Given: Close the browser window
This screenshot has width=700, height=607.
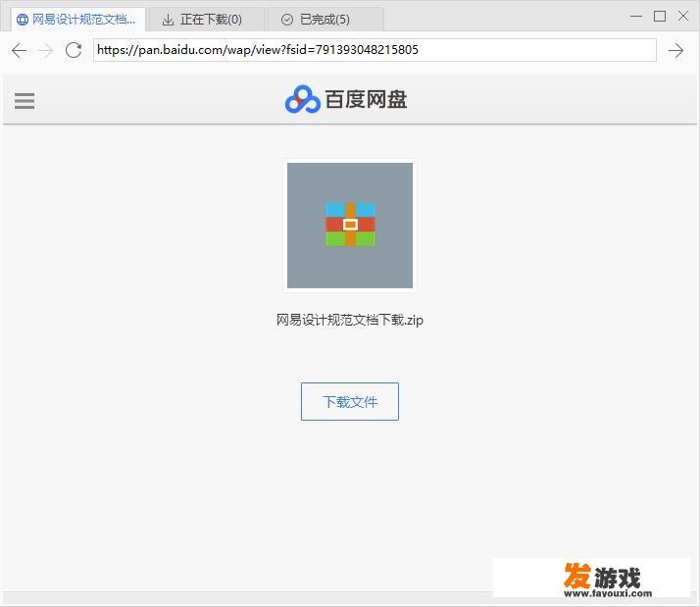Looking at the screenshot, I should click(x=683, y=17).
